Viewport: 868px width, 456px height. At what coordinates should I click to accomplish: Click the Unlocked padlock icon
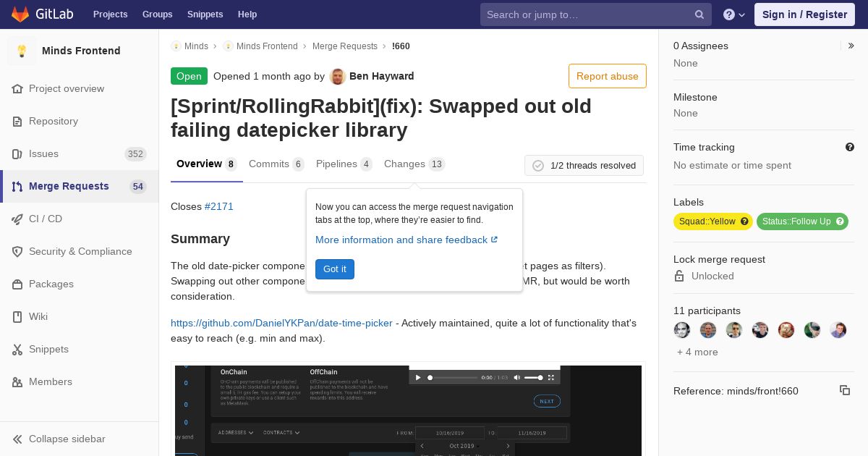point(679,276)
